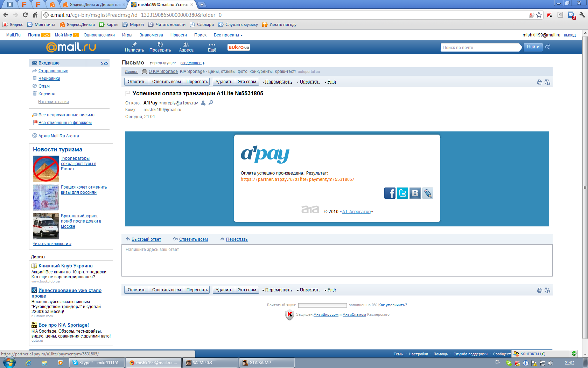Click the top Удалить button
The image size is (588, 368).
click(224, 82)
